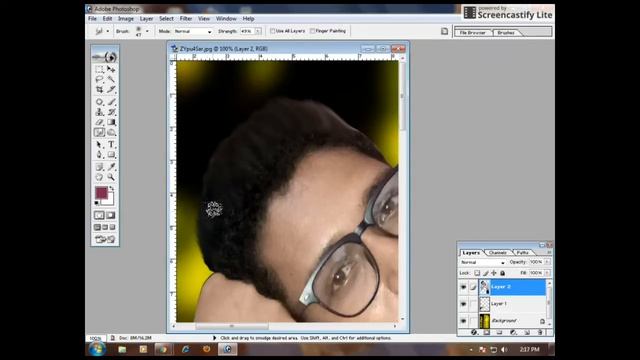Hide the Background layer eye icon

point(463,321)
